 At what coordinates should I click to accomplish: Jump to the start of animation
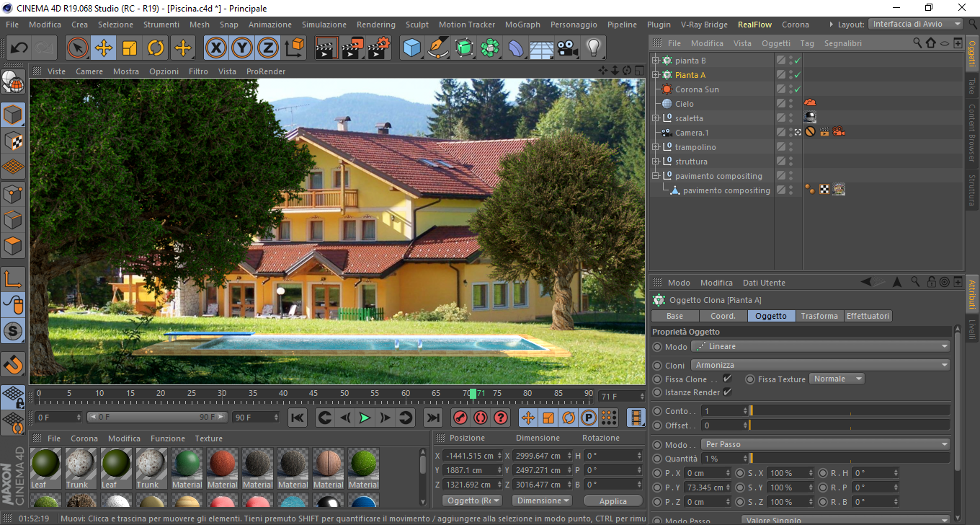click(x=298, y=417)
